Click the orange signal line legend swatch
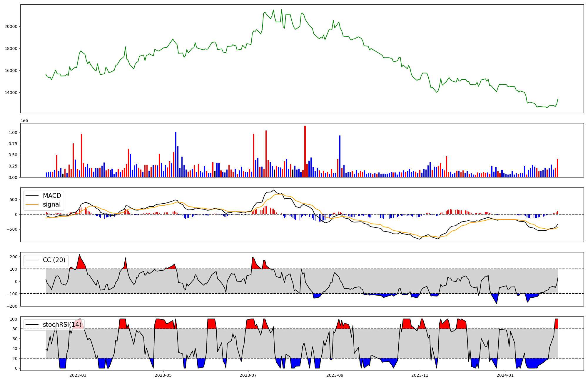588x382 pixels. (x=32, y=205)
